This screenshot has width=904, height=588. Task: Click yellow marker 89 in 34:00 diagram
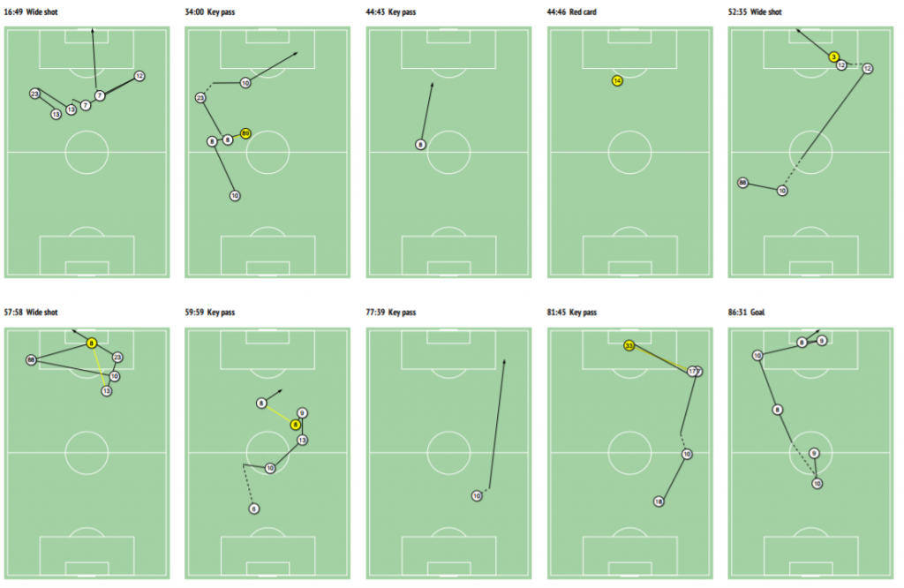(x=245, y=133)
